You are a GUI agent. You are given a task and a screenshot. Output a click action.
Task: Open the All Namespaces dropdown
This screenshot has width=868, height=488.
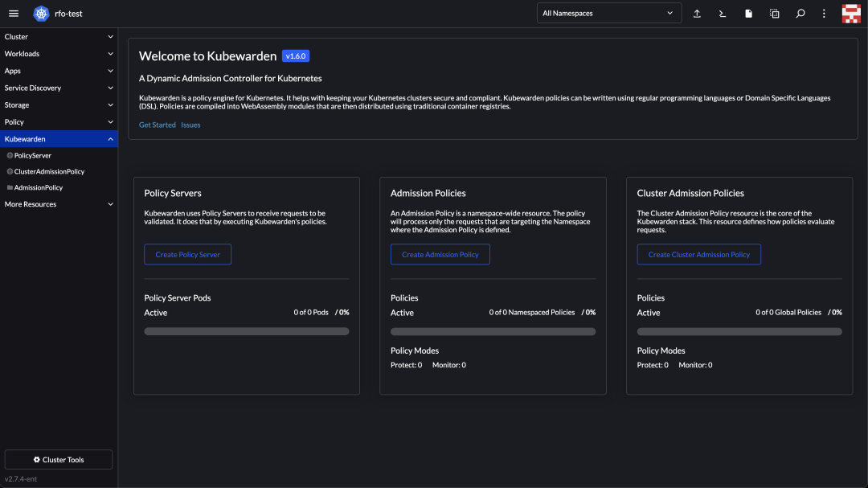(x=608, y=14)
